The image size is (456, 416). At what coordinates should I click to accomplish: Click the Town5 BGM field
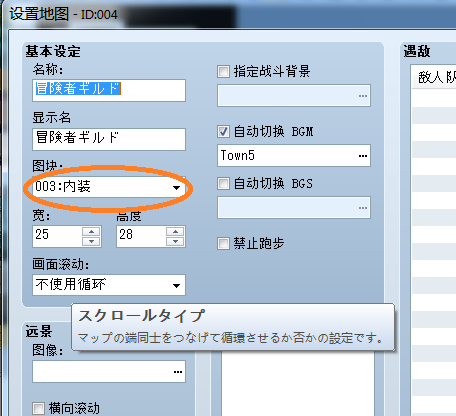pyautogui.click(x=294, y=156)
